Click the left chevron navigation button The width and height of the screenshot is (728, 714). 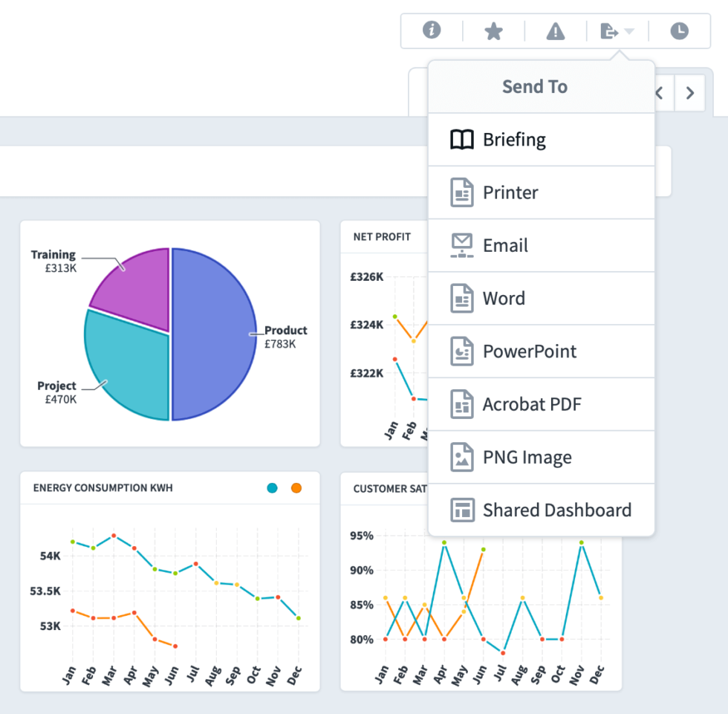(658, 93)
